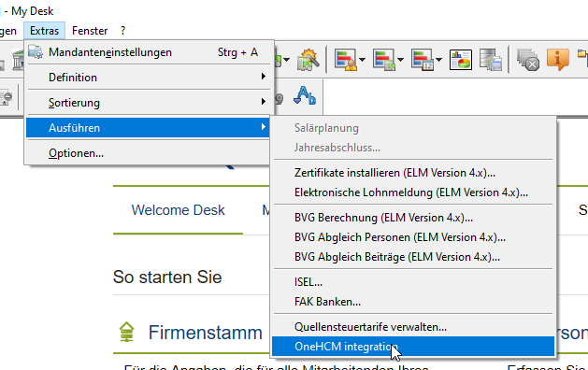Click OneHCM integration menu entry
This screenshot has height=370, width=588.
point(413,347)
